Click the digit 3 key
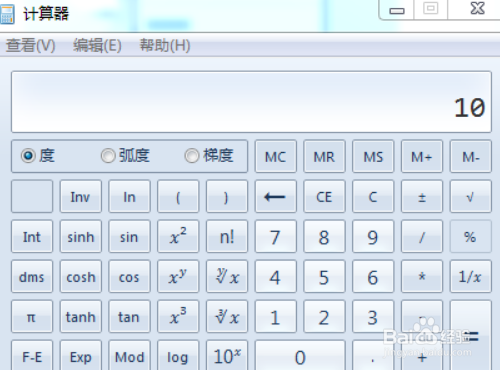 tap(373, 317)
